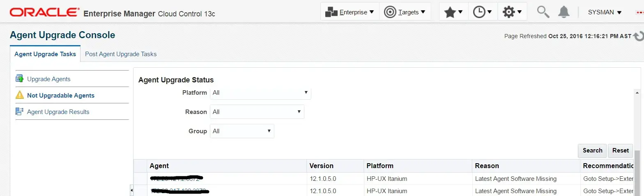Open the Enterprise menu
The image size is (644, 196).
point(350,12)
